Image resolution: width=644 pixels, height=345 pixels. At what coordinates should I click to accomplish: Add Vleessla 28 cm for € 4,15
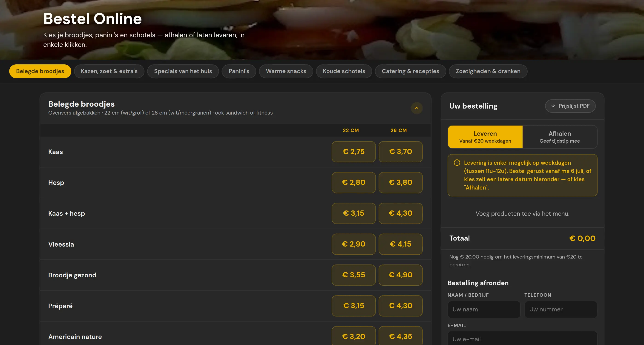tap(400, 244)
